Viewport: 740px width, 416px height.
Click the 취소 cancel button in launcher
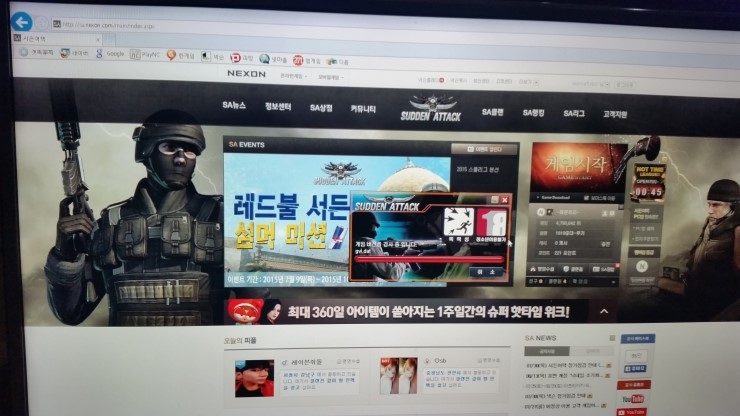coord(486,272)
